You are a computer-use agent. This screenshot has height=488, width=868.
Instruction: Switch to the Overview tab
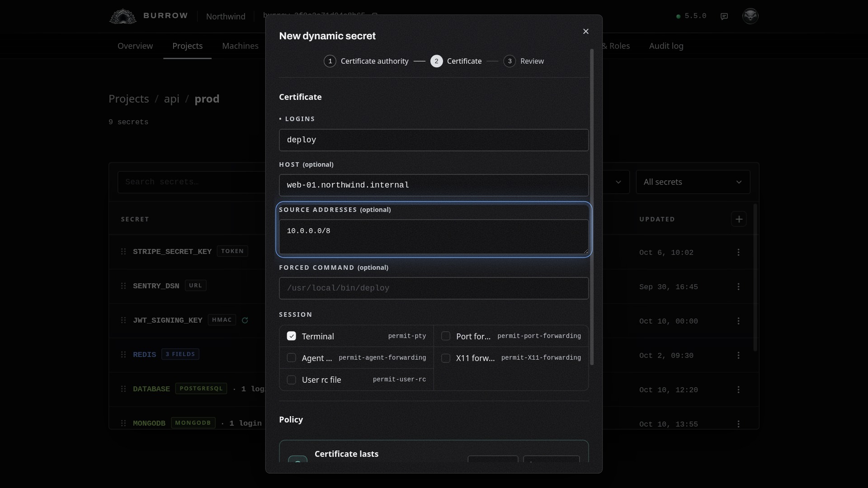135,46
